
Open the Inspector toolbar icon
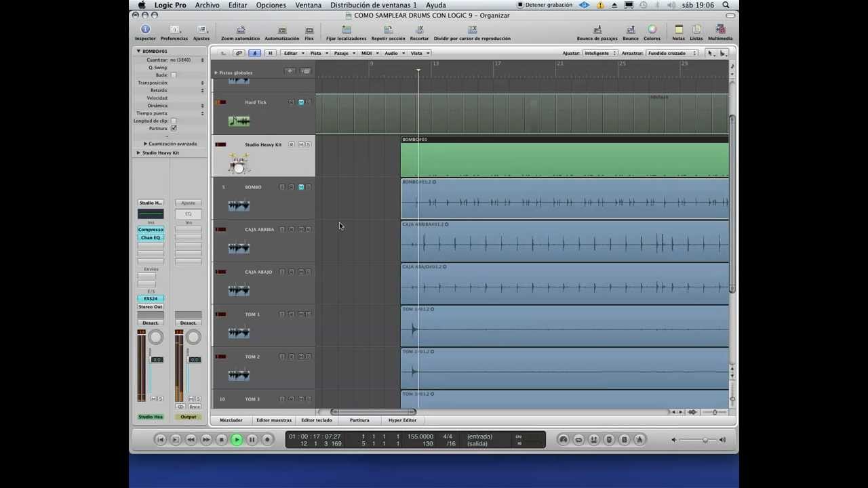click(145, 30)
